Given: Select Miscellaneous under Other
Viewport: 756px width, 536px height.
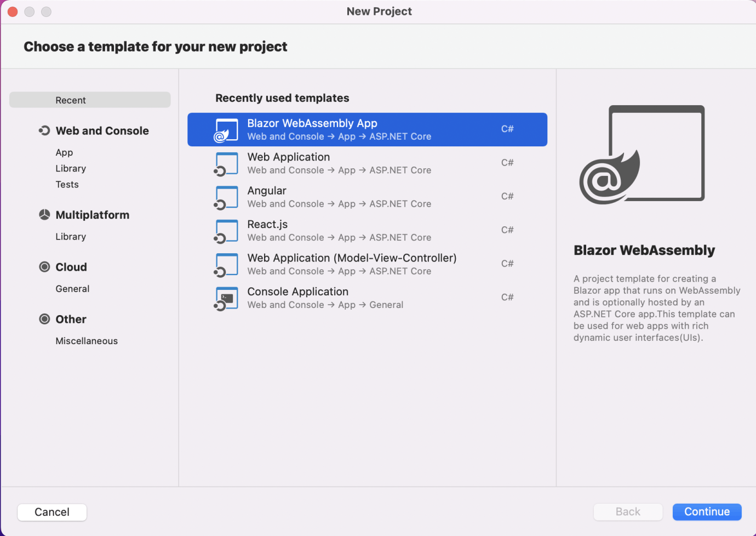Looking at the screenshot, I should [x=87, y=341].
